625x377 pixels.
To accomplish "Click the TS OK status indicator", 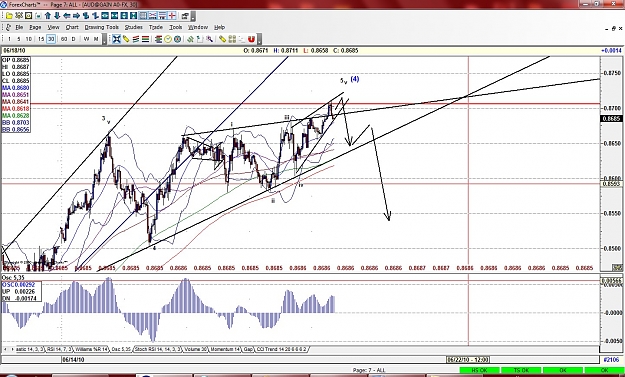I will pyautogui.click(x=521, y=370).
